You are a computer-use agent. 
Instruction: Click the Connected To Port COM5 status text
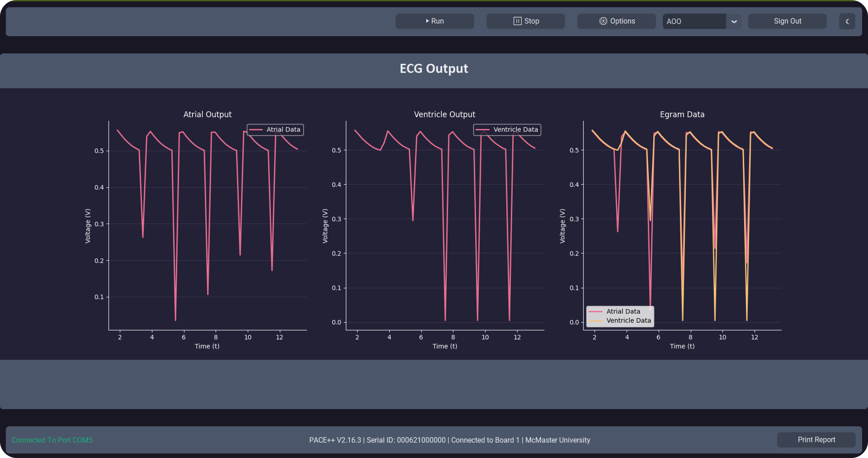click(52, 440)
